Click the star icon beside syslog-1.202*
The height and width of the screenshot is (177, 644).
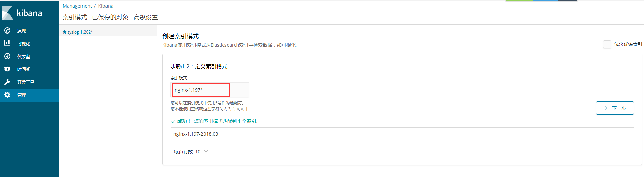tap(64, 32)
